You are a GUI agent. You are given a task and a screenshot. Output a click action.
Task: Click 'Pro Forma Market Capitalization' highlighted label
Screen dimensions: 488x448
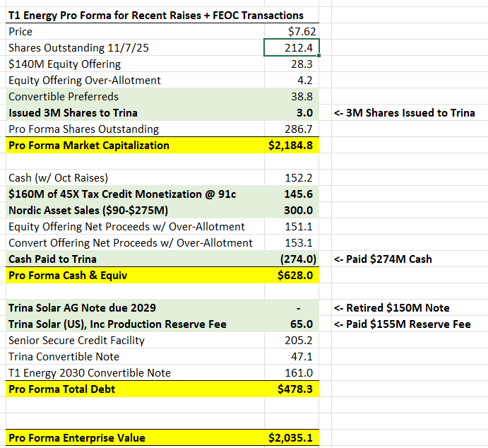[x=89, y=146]
